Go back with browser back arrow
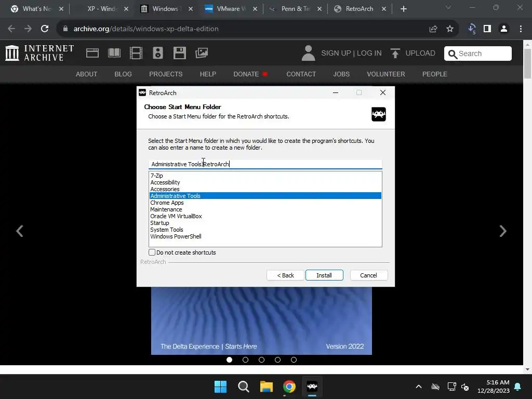Screen dimensions: 532x399 11,29
